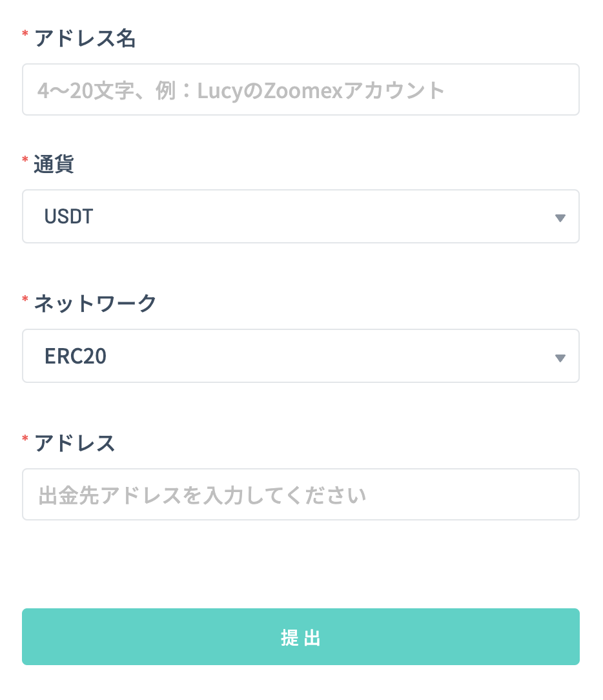Viewport: 603px width, 700px height.
Task: Click the 出金先アドレスを入力してください placeholder
Action: (202, 495)
